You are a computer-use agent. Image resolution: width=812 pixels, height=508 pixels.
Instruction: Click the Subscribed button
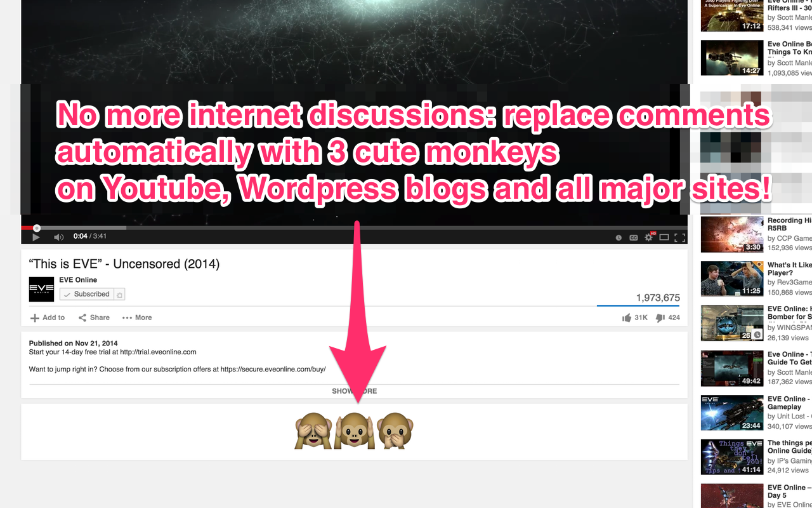point(87,294)
